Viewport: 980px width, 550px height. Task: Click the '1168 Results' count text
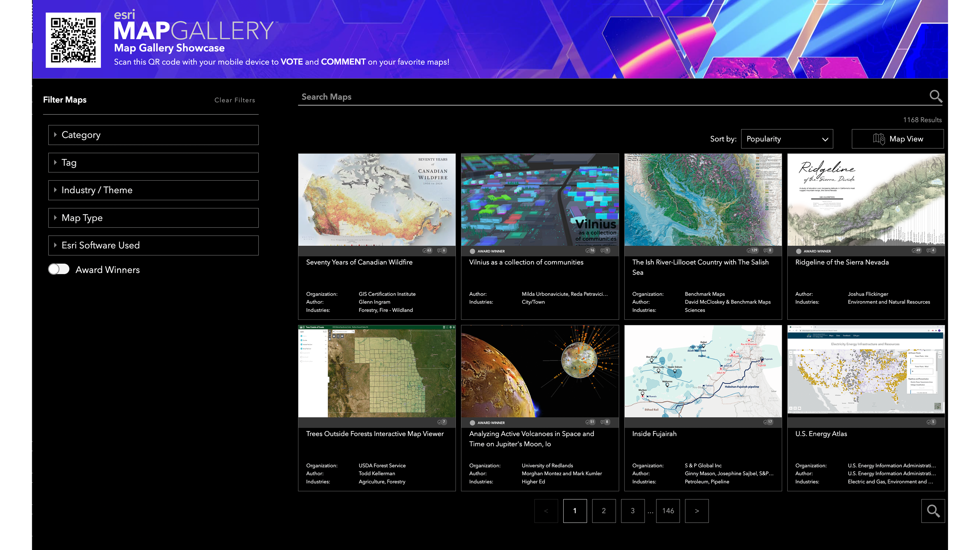(x=922, y=120)
